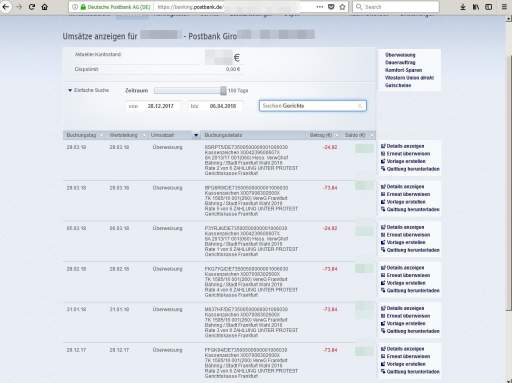Erneut überweisen for 28.03.18 -73,84 transaction
The height and width of the screenshot is (383, 512).
pos(405,194)
